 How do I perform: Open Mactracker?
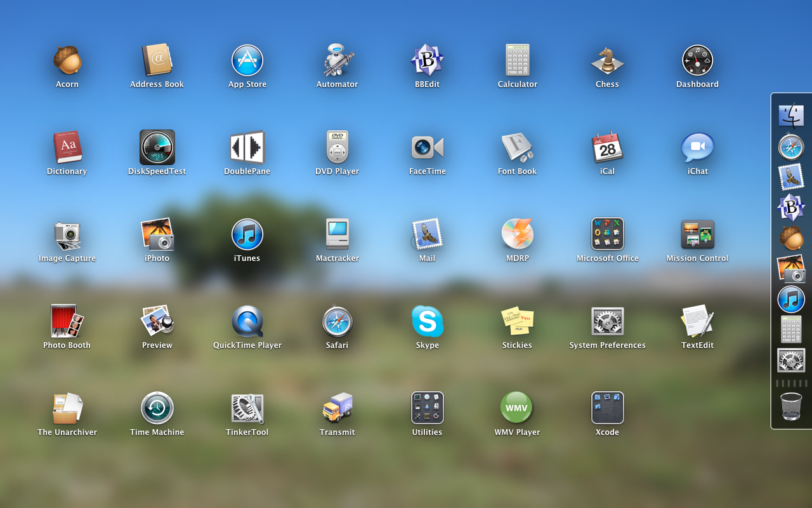pos(337,234)
